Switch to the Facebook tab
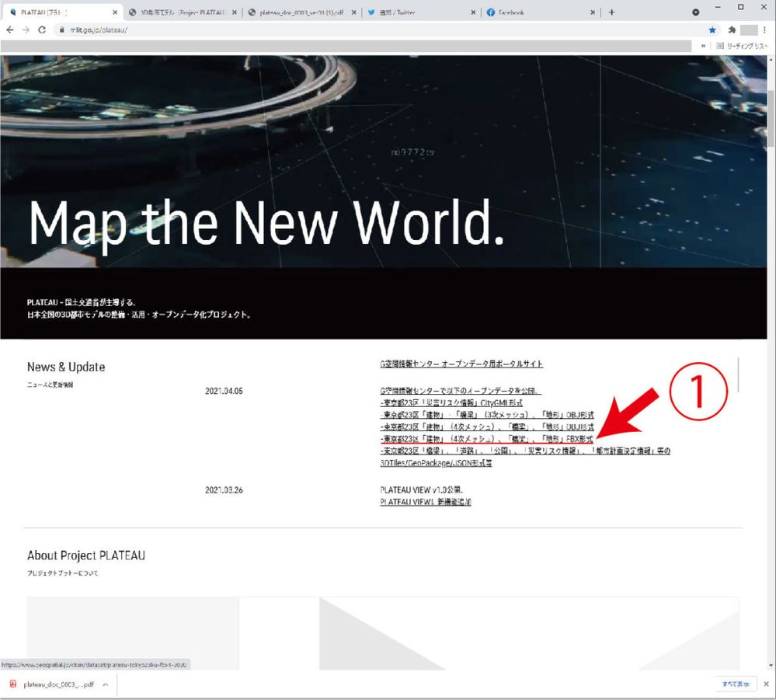 click(540, 12)
